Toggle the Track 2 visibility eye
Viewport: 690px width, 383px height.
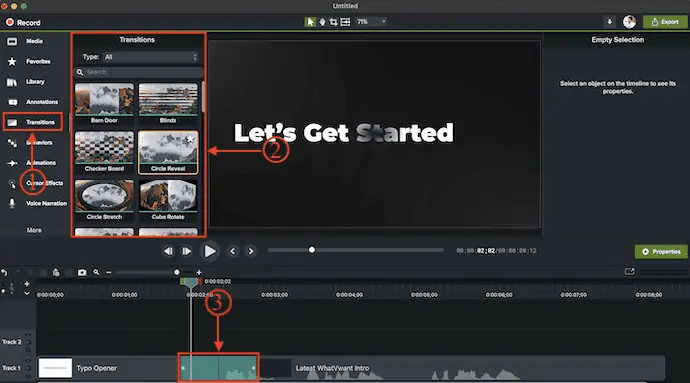click(29, 335)
